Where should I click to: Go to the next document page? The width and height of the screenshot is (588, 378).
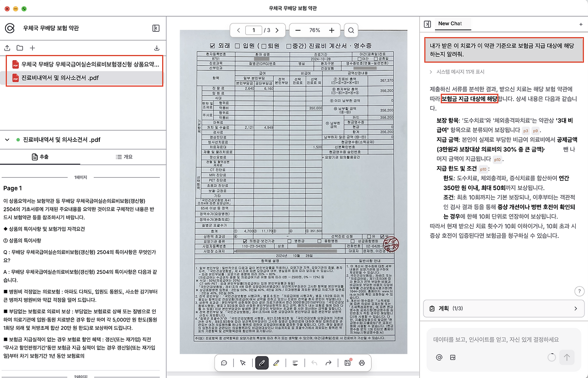[277, 30]
